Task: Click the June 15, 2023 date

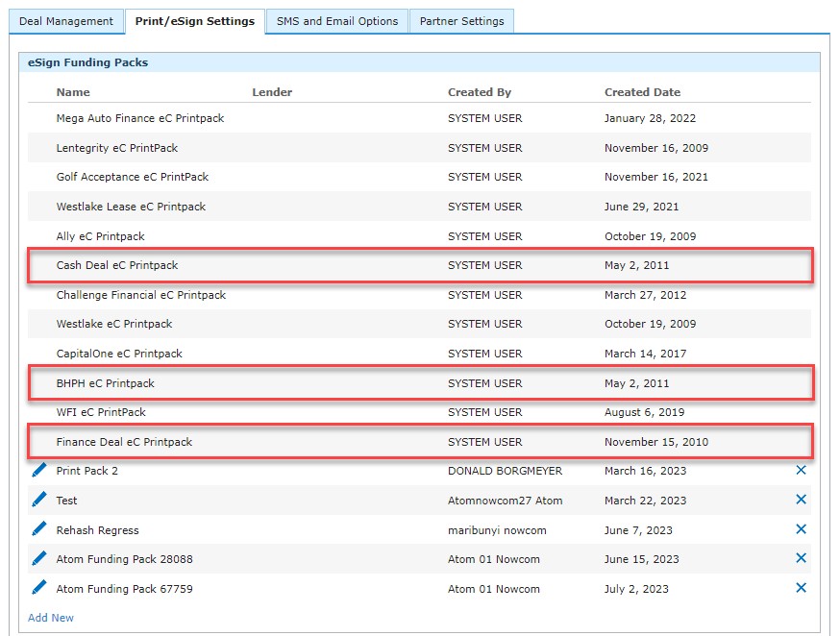Action: pyautogui.click(x=641, y=559)
